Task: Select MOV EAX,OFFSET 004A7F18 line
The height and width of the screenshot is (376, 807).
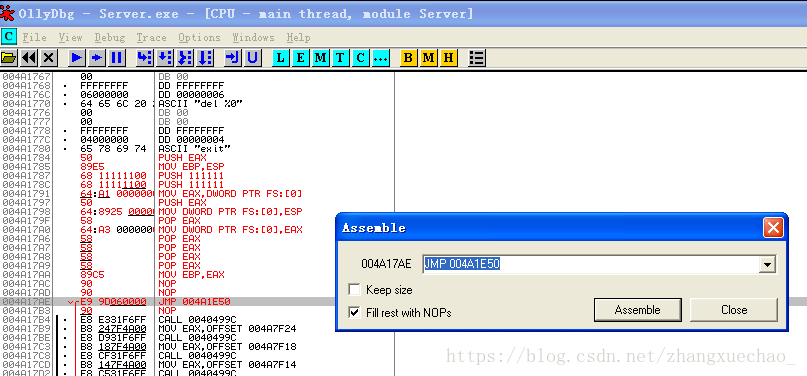Action: pos(227,347)
